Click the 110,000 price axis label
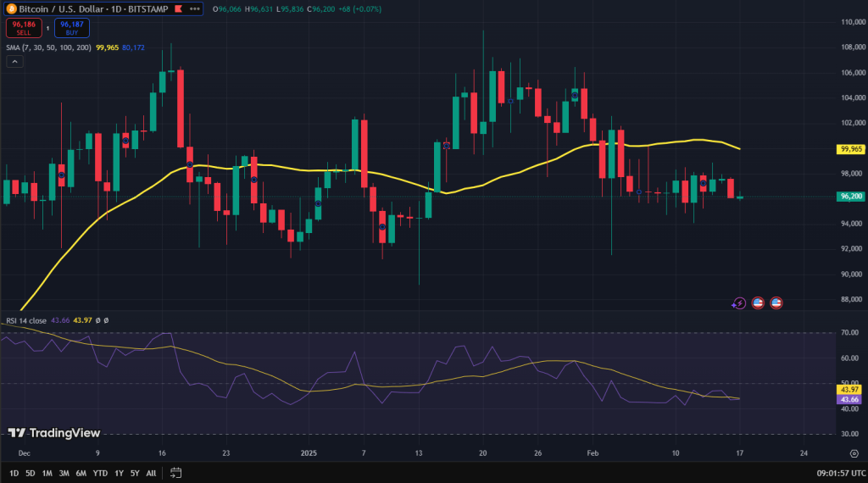868x483 pixels. tap(853, 22)
